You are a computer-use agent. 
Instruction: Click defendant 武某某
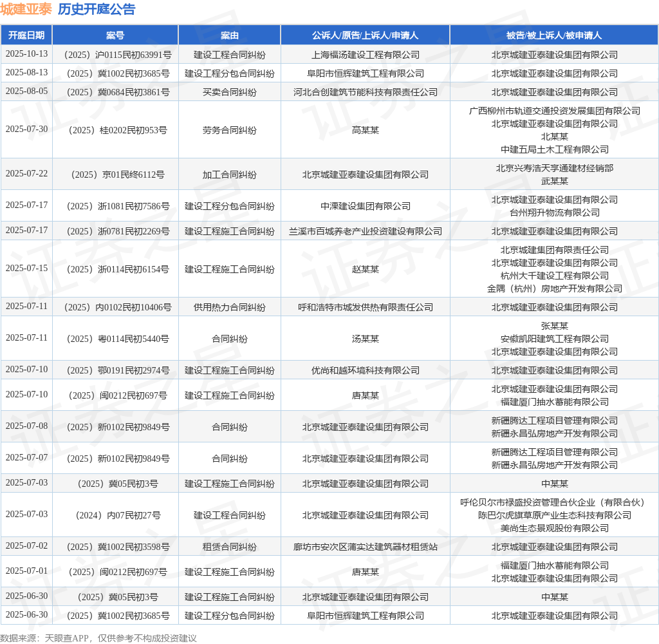pyautogui.click(x=554, y=181)
